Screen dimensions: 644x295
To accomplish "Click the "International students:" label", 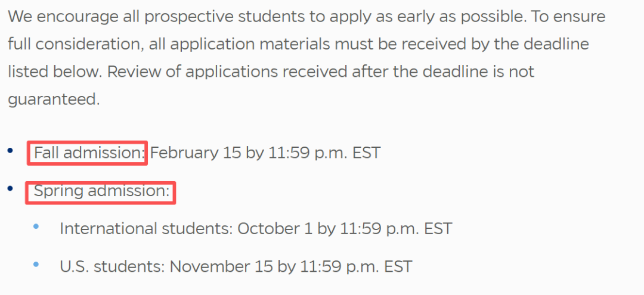I will click(146, 228).
